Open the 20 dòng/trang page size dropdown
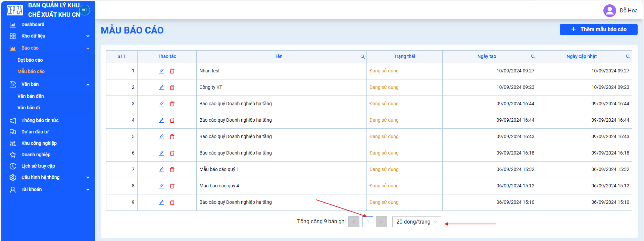Image resolution: width=644 pixels, height=241 pixels. pyautogui.click(x=416, y=222)
